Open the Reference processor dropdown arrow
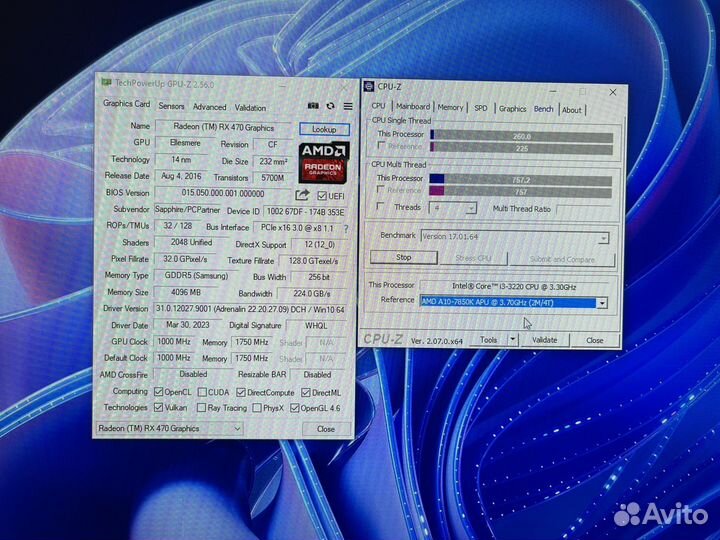720x540 pixels. (x=602, y=303)
